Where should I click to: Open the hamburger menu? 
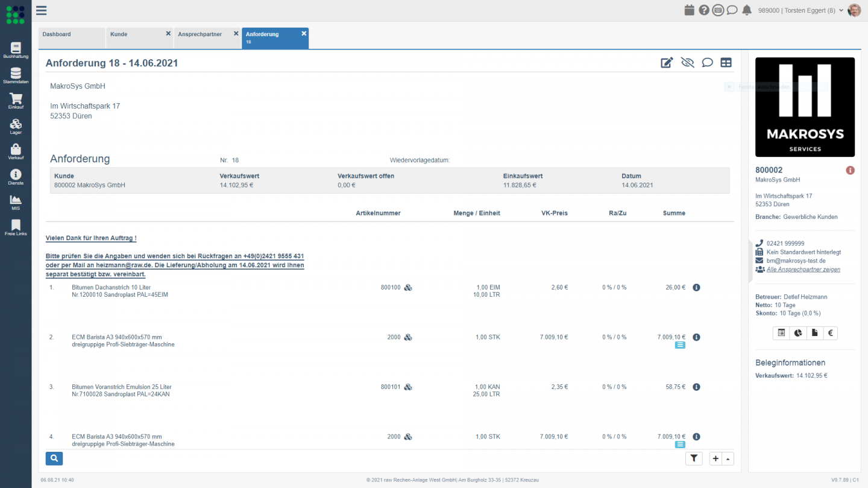click(x=41, y=10)
